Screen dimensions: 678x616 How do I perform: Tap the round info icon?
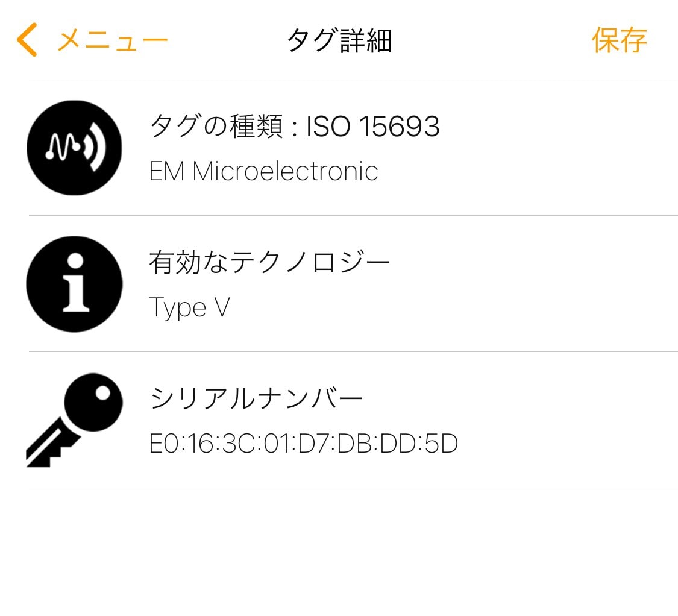[74, 284]
